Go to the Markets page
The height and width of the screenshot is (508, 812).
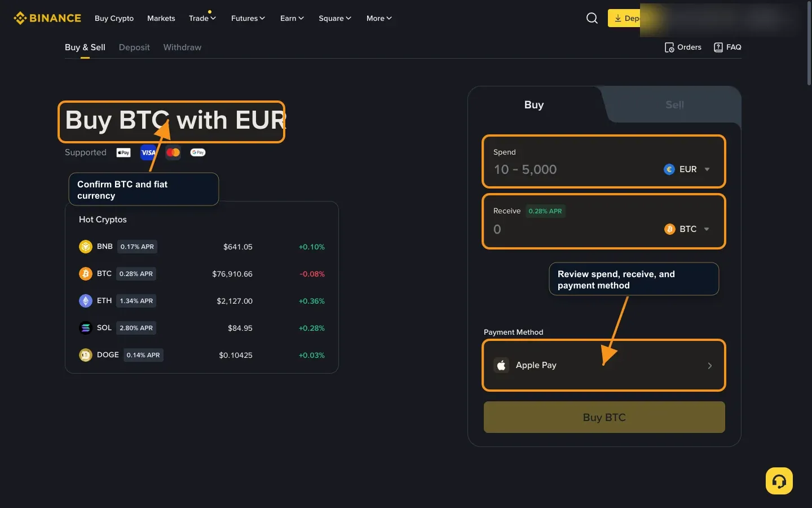[x=161, y=18]
